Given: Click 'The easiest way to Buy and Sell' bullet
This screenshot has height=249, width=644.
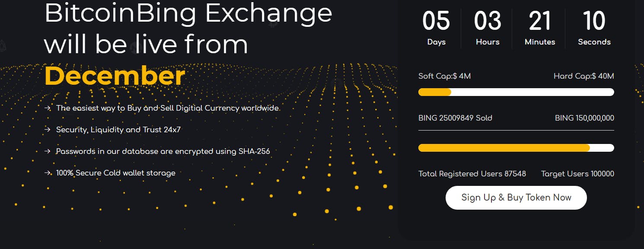Looking at the screenshot, I should click(x=167, y=108).
